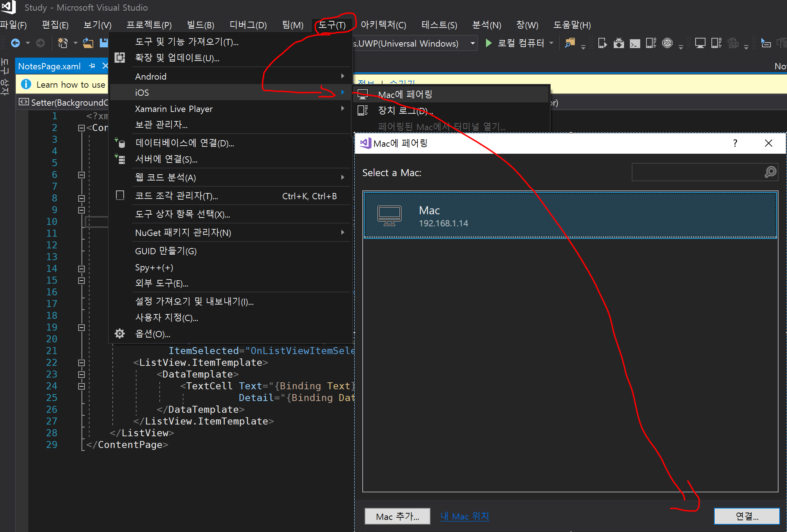Select Mac에 페어링 submenu item
Image resolution: width=787 pixels, height=532 pixels.
[x=405, y=95]
